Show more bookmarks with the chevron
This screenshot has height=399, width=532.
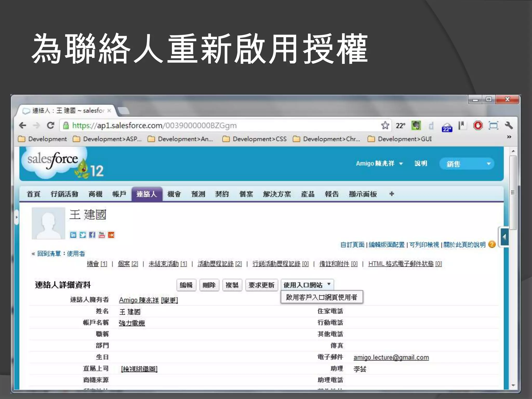(x=509, y=137)
